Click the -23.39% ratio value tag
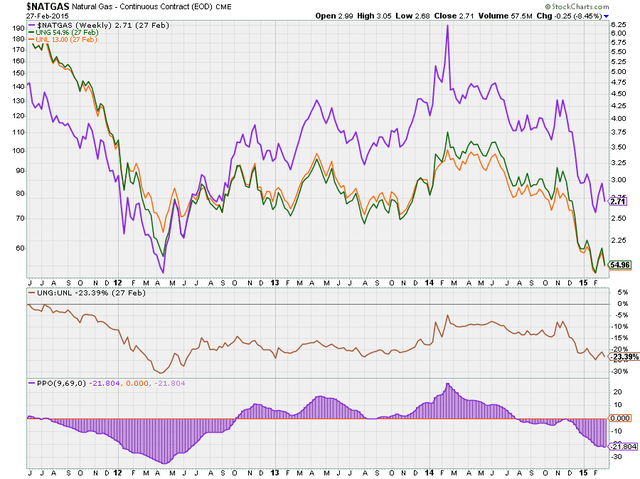640x479 pixels. pyautogui.click(x=621, y=356)
